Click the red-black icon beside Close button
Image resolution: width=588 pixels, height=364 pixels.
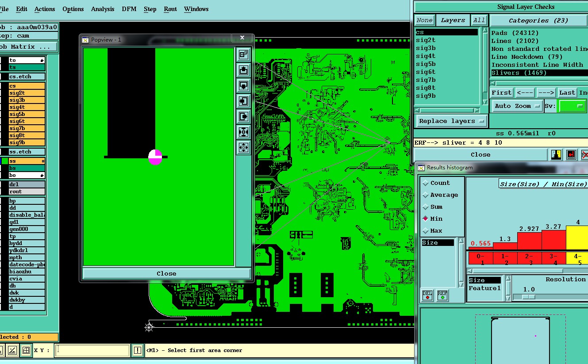pos(571,154)
